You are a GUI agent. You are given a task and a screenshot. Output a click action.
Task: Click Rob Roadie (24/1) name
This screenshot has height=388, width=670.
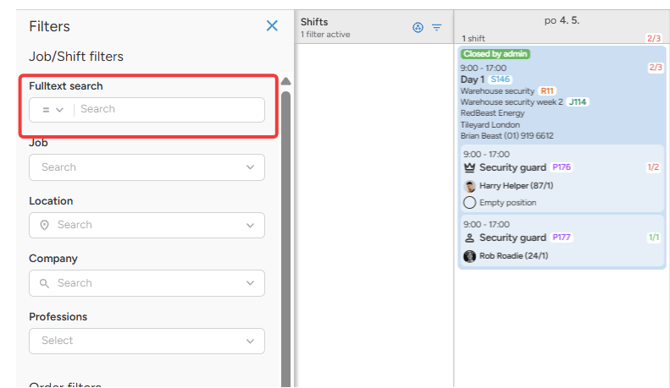514,256
